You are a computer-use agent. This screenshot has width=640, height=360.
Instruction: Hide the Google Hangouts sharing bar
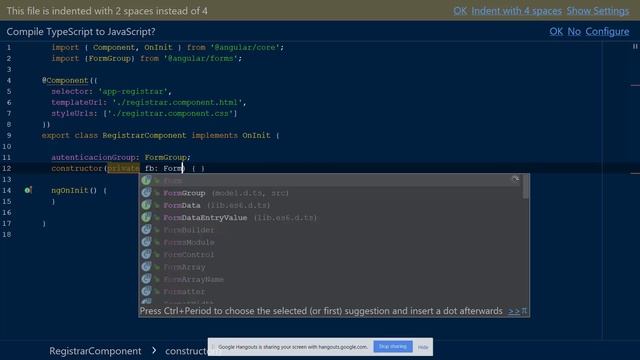(x=423, y=347)
